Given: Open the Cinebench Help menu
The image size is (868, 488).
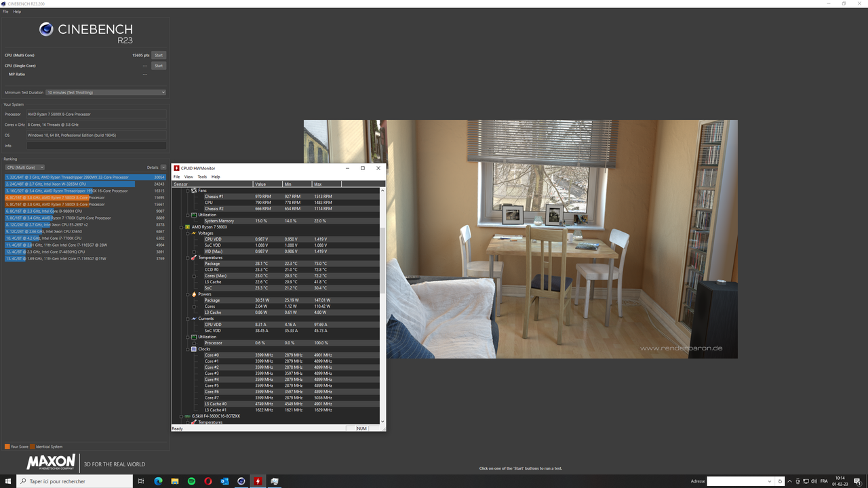Looking at the screenshot, I should (x=17, y=12).
